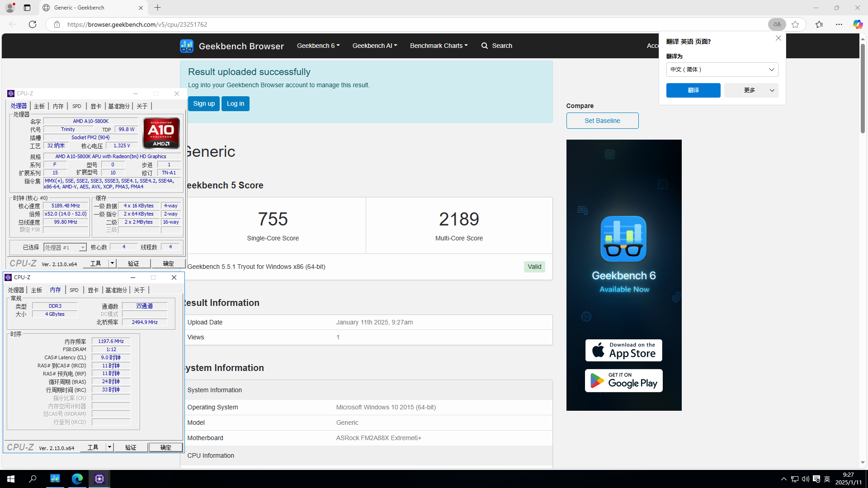The height and width of the screenshot is (488, 868).
Task: Click 工具 button in lower CPU-Z
Action: (93, 447)
